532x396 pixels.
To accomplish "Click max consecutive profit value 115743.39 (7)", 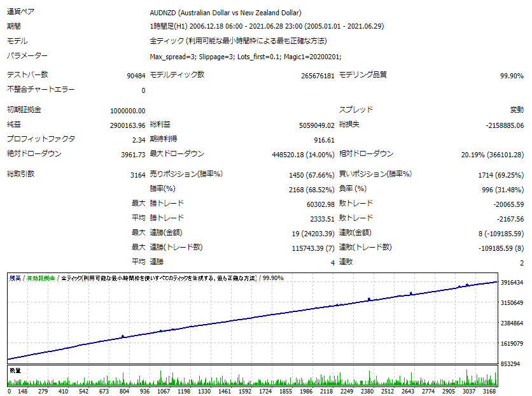I will 313,248.
